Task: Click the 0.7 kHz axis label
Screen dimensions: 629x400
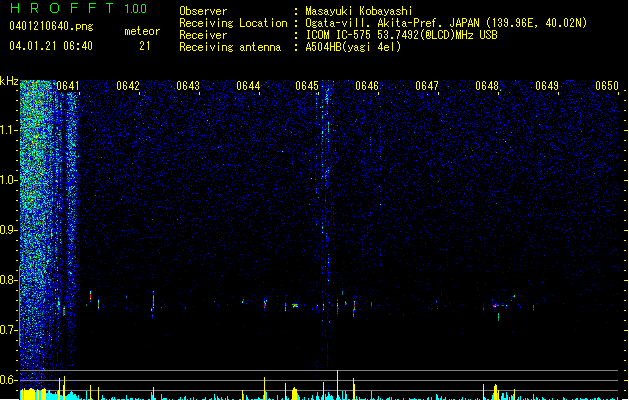Action: point(8,330)
